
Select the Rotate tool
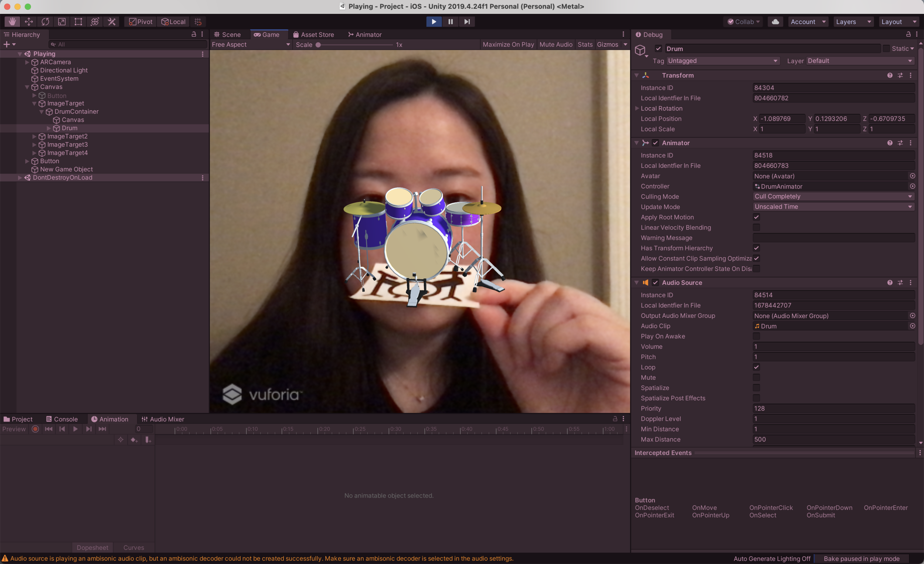45,22
